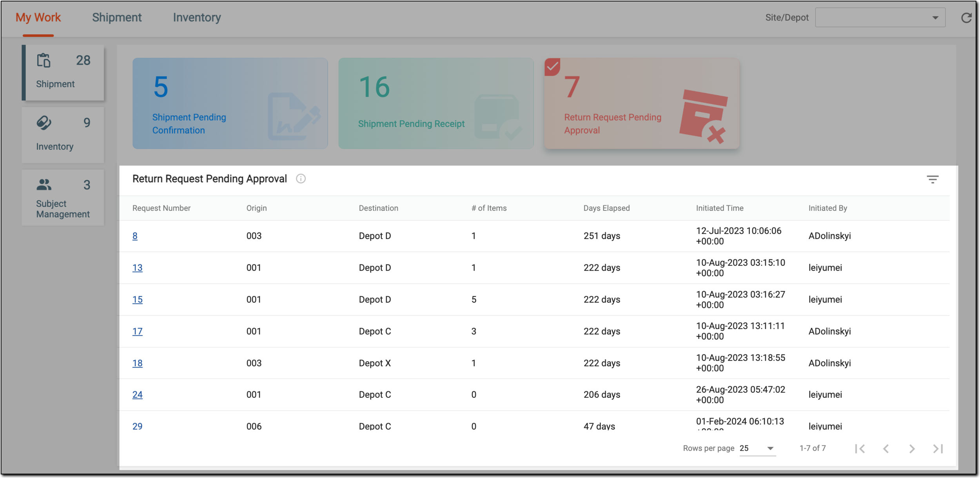Click the Request Number column header
The image size is (980, 478).
(x=162, y=208)
